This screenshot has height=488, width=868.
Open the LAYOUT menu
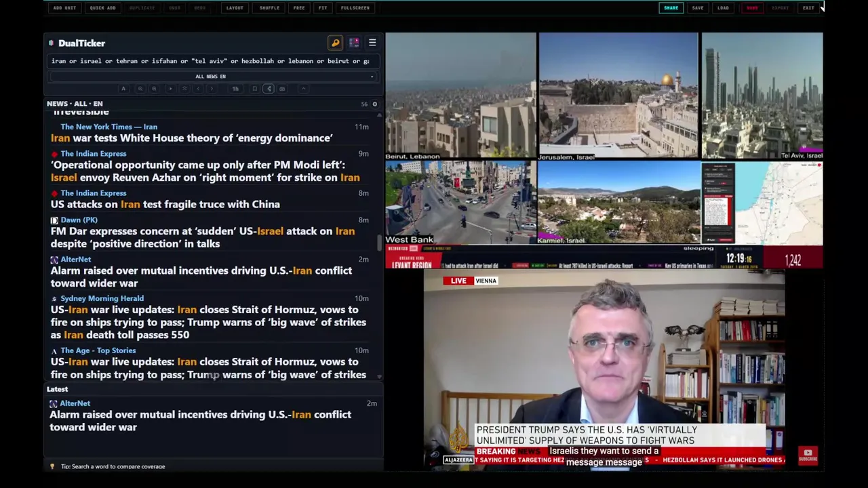click(235, 8)
